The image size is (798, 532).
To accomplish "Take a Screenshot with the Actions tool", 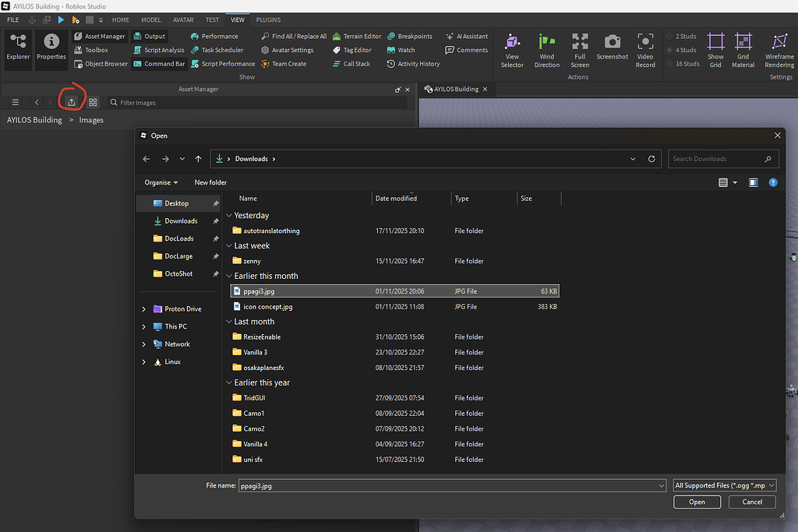I will point(612,50).
